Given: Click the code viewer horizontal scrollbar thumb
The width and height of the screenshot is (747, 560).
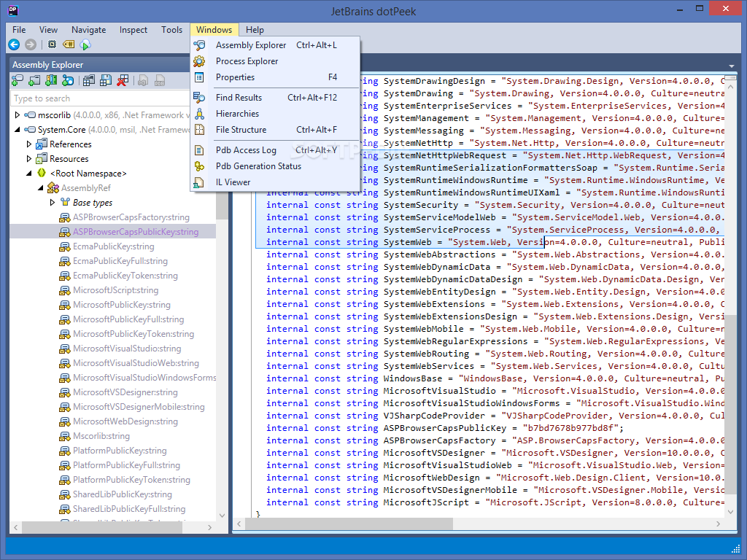Looking at the screenshot, I should (x=350, y=524).
